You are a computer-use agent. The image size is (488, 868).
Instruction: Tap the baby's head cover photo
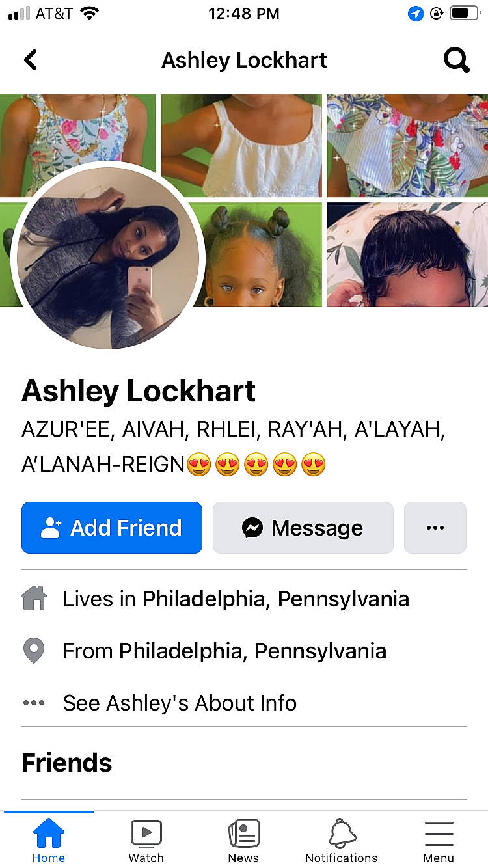tap(407, 254)
